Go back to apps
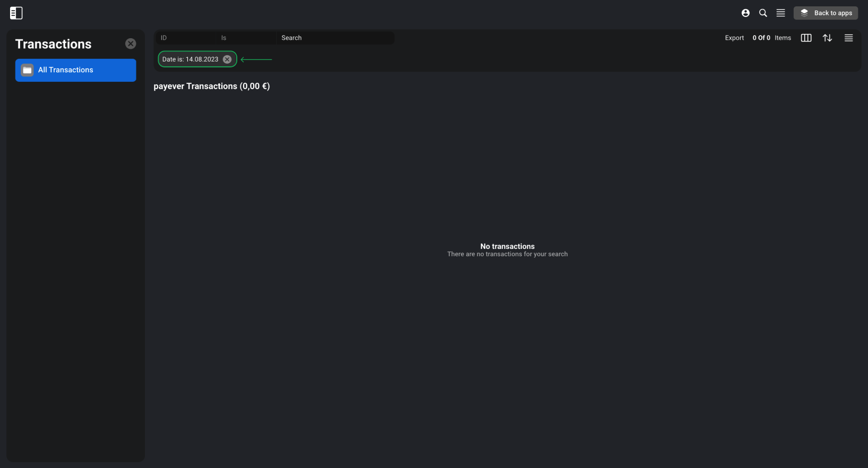The image size is (868, 468). pyautogui.click(x=826, y=13)
